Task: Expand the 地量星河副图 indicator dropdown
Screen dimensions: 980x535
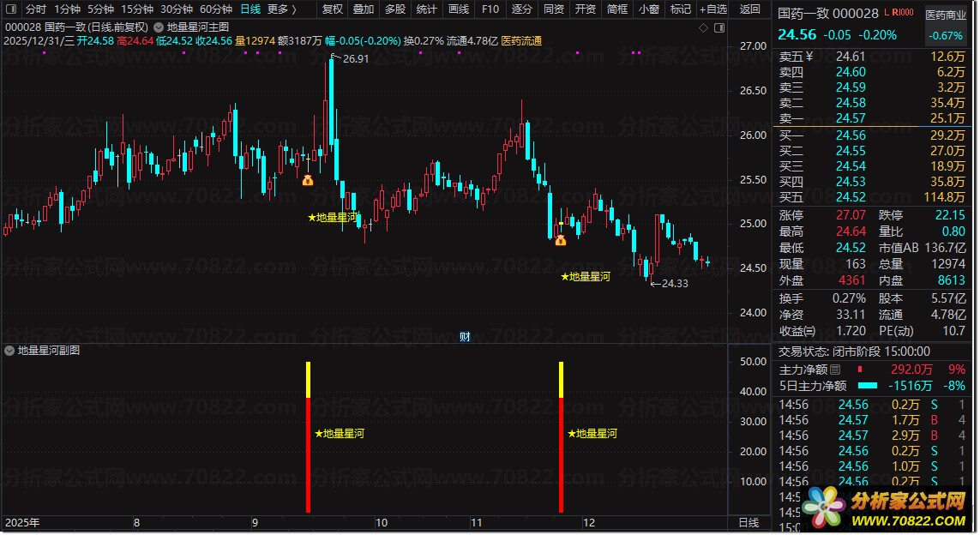Action: pyautogui.click(x=9, y=351)
